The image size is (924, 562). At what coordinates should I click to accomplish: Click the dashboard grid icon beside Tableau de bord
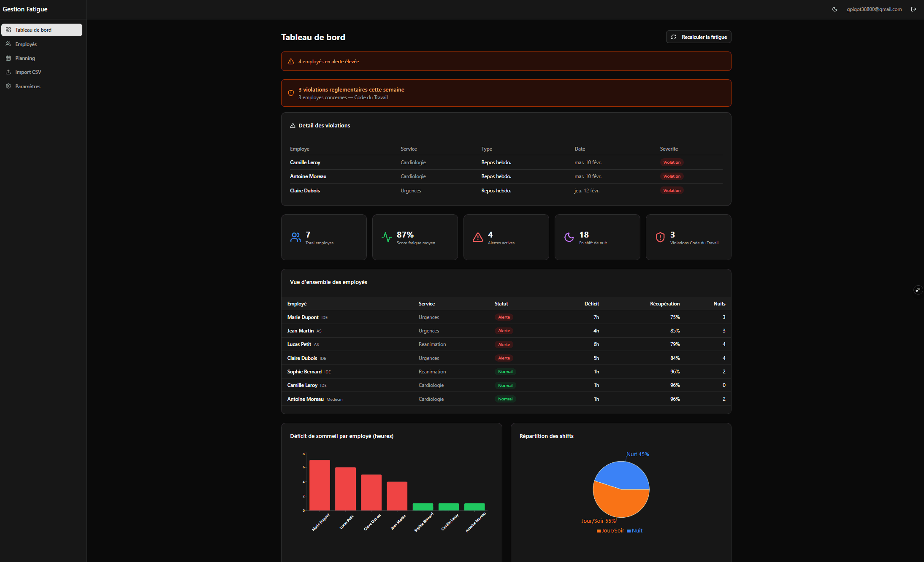pos(8,30)
